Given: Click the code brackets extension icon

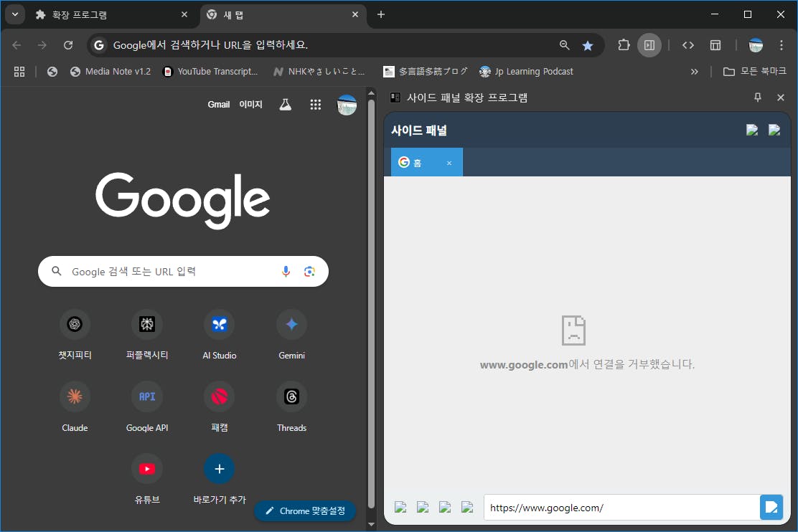Looking at the screenshot, I should [688, 45].
